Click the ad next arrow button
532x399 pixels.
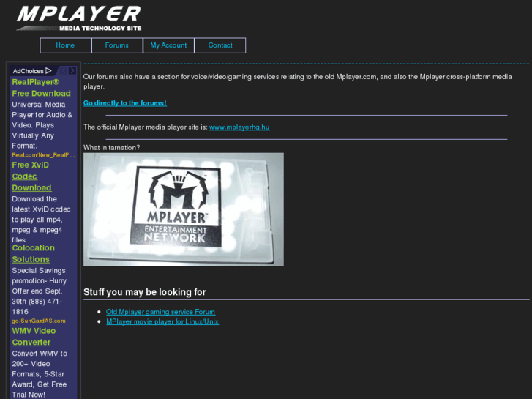coord(72,70)
